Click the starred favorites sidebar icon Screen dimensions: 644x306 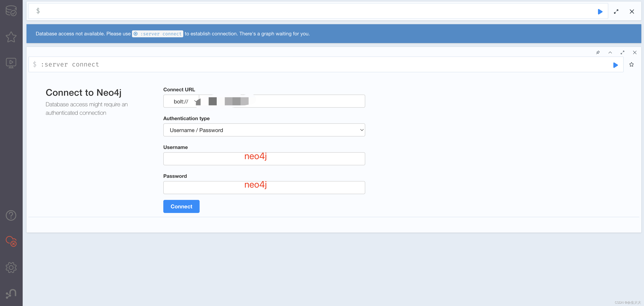tap(11, 37)
